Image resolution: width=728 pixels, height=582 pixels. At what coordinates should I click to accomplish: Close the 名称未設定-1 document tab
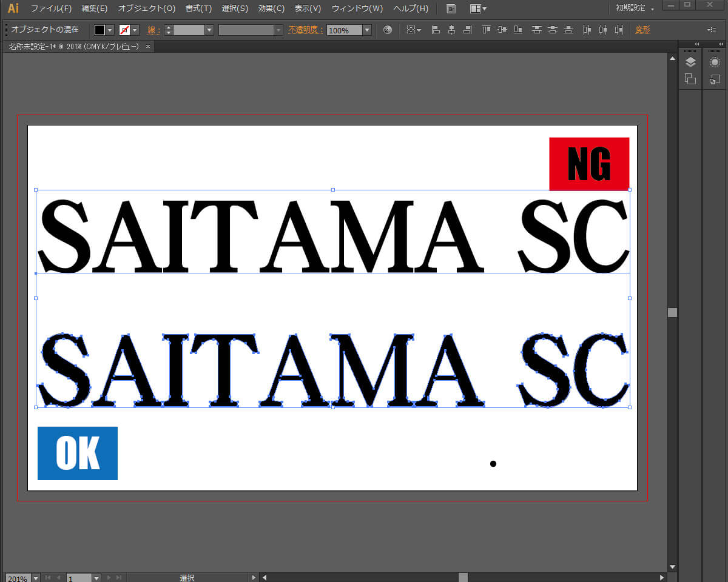147,46
